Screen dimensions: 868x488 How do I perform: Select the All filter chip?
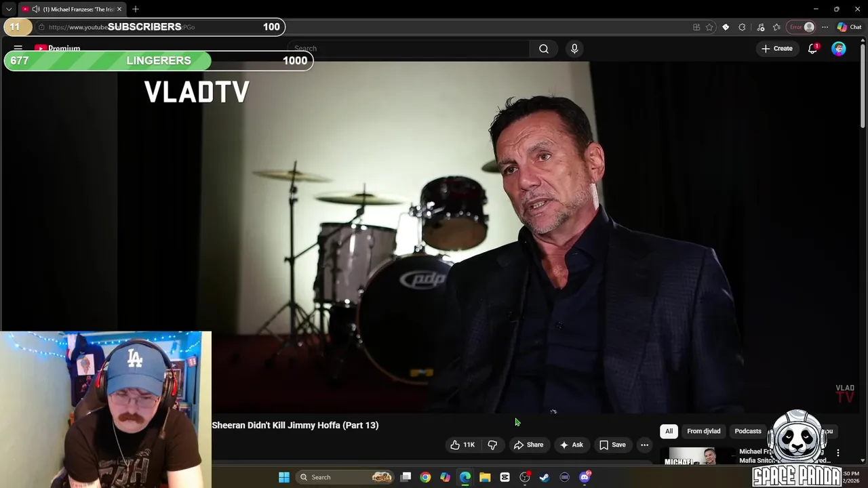tap(669, 431)
